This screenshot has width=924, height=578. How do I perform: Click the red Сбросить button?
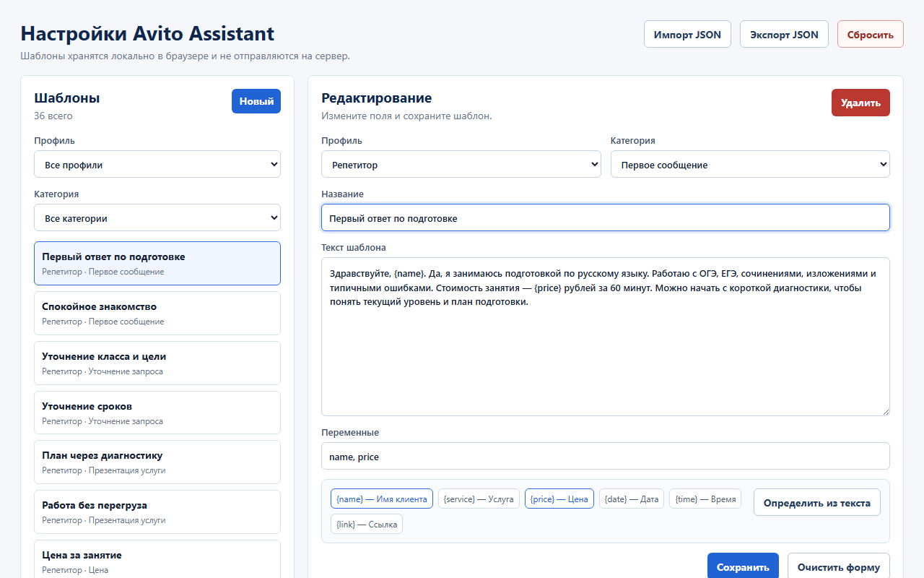pyautogui.click(x=870, y=34)
